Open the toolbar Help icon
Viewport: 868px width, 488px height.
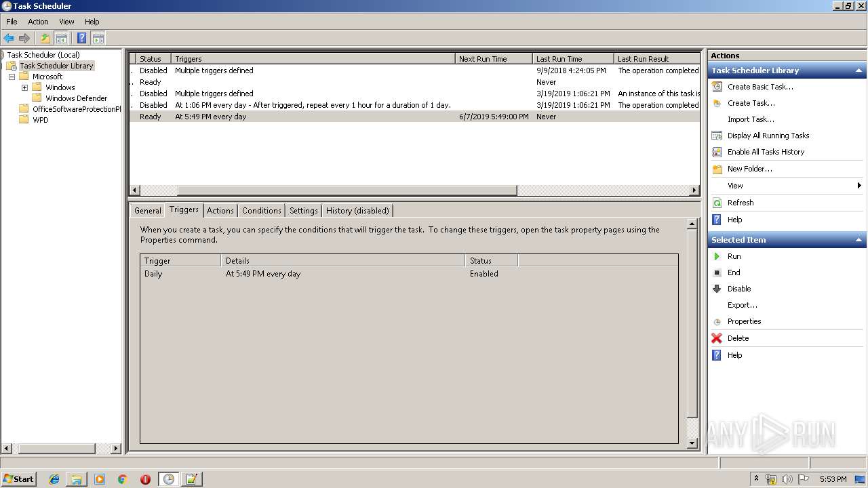[81, 39]
